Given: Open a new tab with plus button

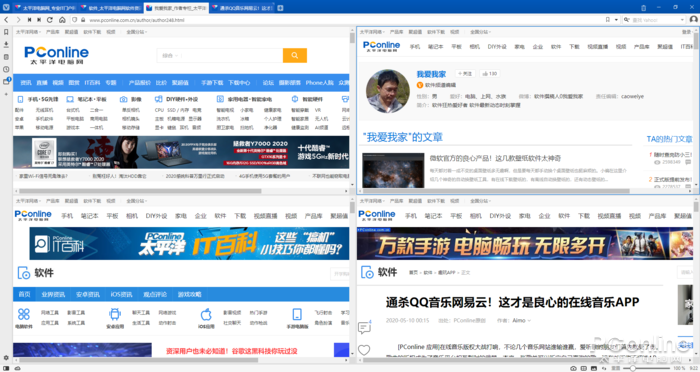Looking at the screenshot, I should (280, 8).
